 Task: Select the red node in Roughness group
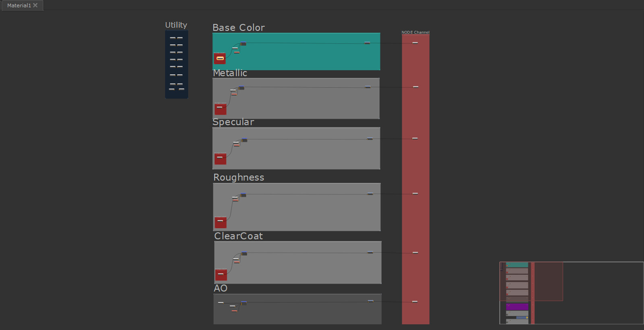(x=221, y=222)
